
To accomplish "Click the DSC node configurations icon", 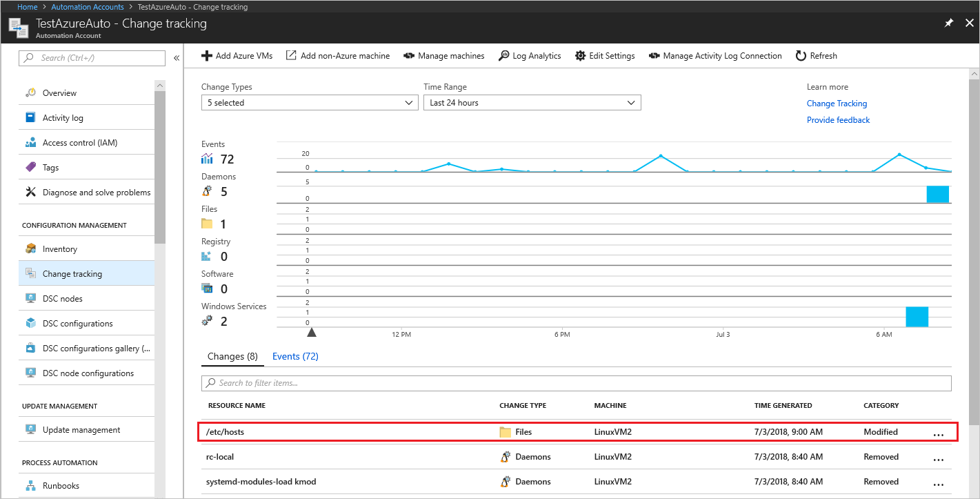I will 30,373.
